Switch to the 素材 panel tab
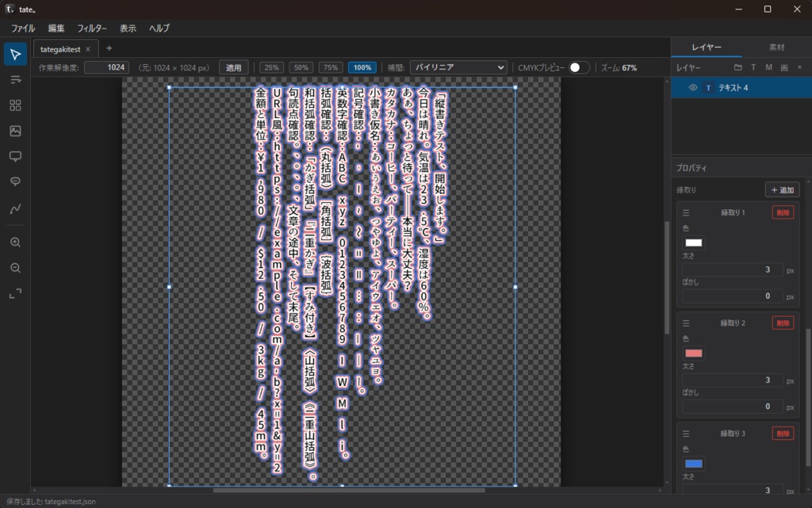The height and width of the screenshot is (508, 812). [777, 47]
